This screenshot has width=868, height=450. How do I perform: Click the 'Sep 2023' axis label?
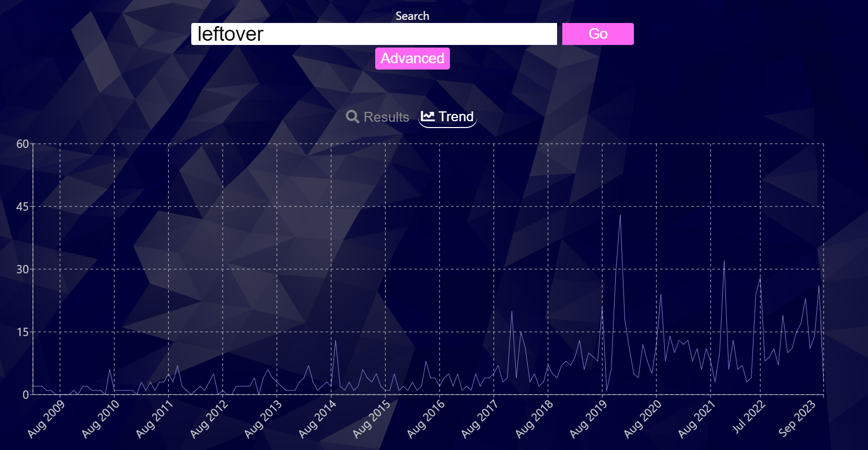coord(797,418)
